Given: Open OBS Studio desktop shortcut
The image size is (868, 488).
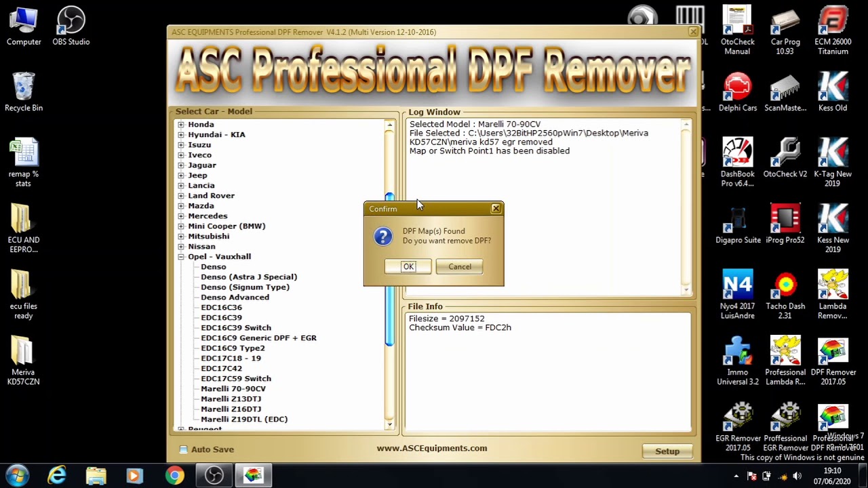Looking at the screenshot, I should coord(71,27).
